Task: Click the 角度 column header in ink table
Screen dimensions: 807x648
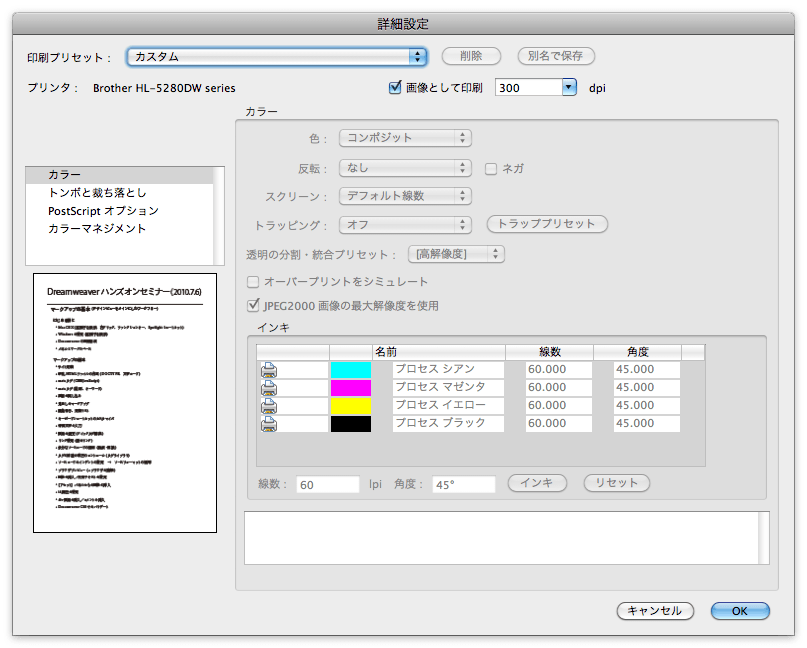Action: (638, 352)
